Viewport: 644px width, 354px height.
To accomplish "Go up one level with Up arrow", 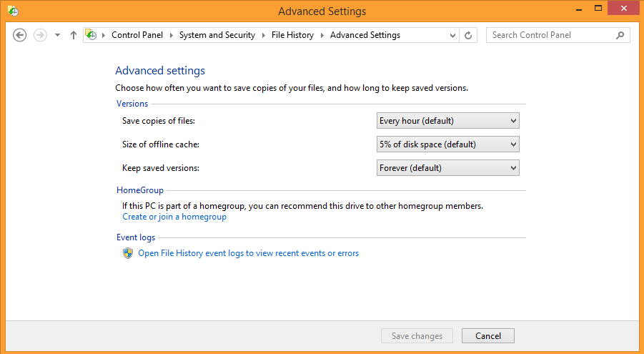I will (74, 35).
